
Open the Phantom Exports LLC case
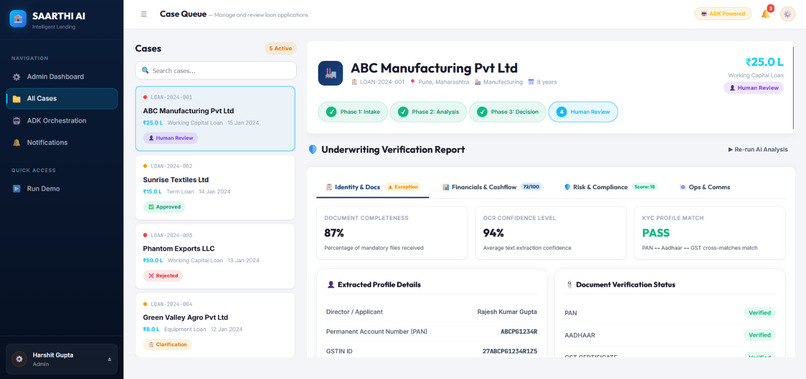point(215,256)
